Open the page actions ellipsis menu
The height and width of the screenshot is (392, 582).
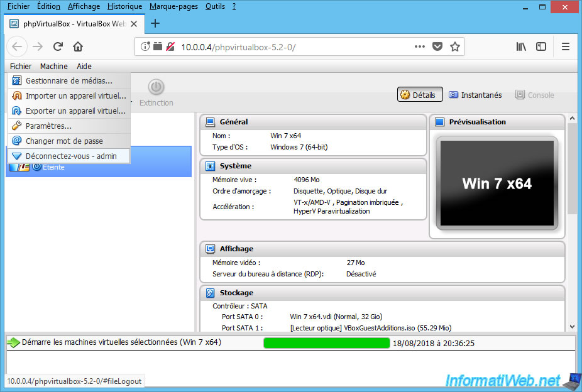(x=420, y=46)
